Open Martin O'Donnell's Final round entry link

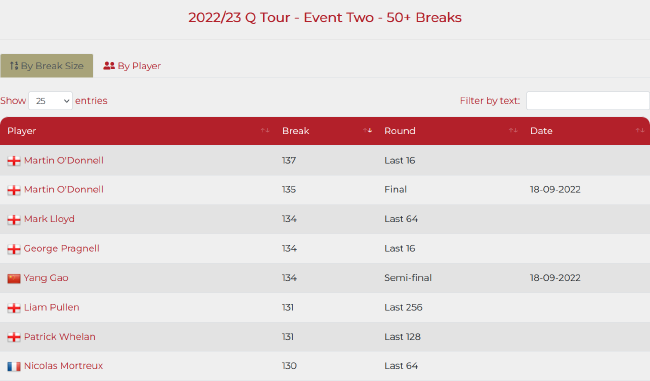coord(64,189)
